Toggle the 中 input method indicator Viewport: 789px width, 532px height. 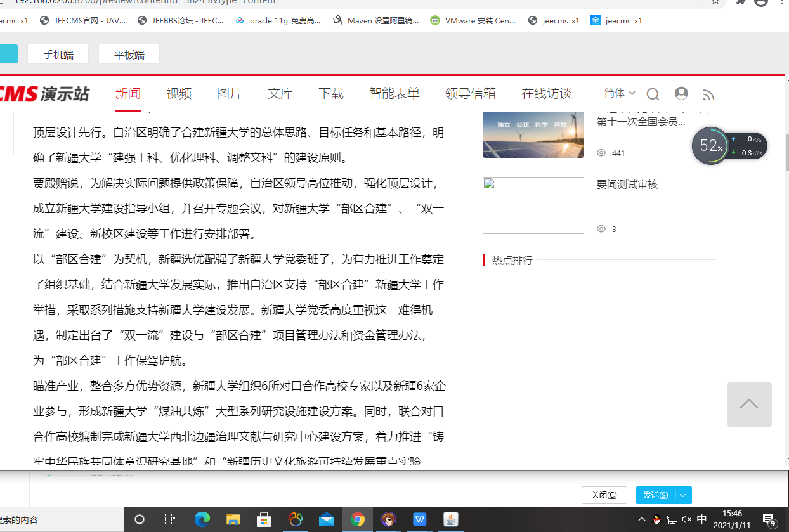click(701, 519)
